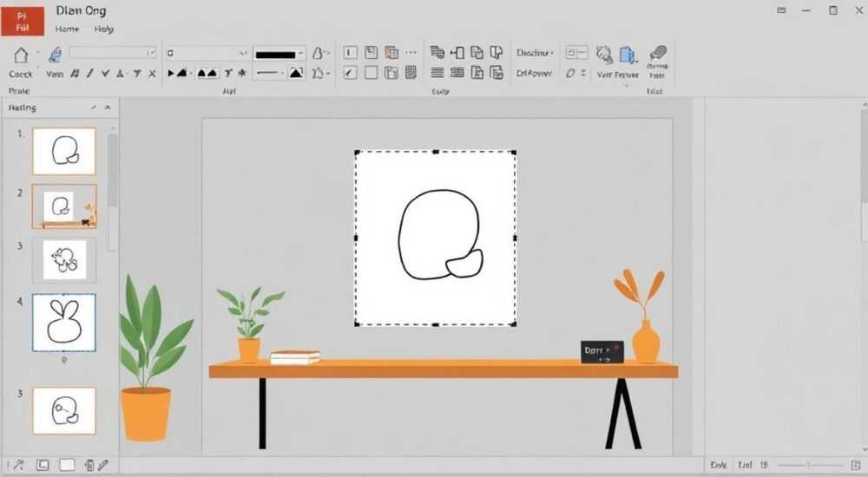Click the italic slash icon in ribbon

tap(89, 73)
